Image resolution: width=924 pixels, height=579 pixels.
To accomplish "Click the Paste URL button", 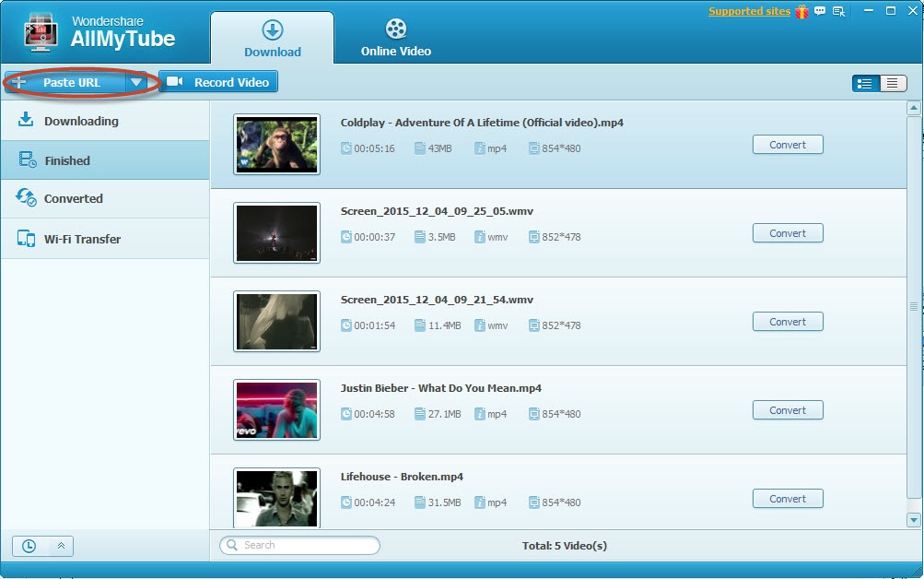I will coord(64,82).
